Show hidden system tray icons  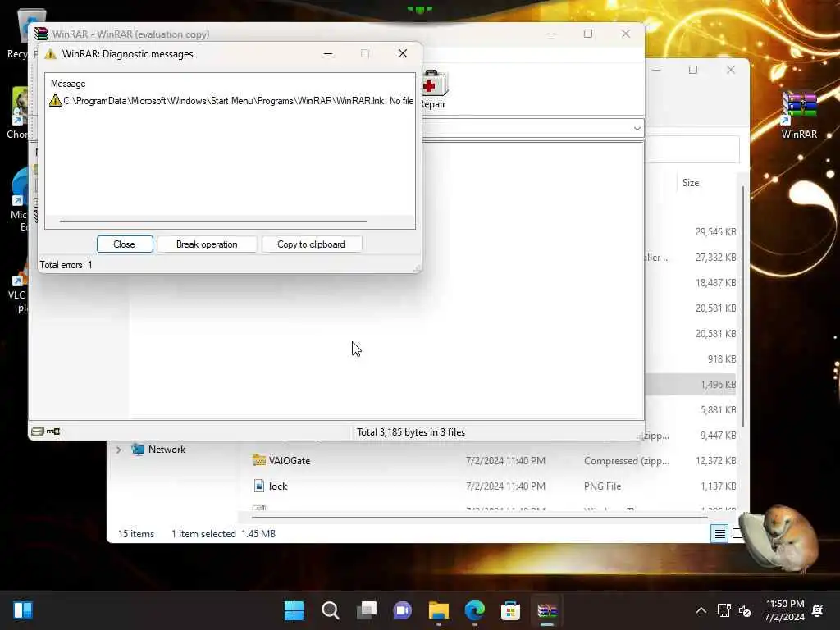[x=701, y=610]
